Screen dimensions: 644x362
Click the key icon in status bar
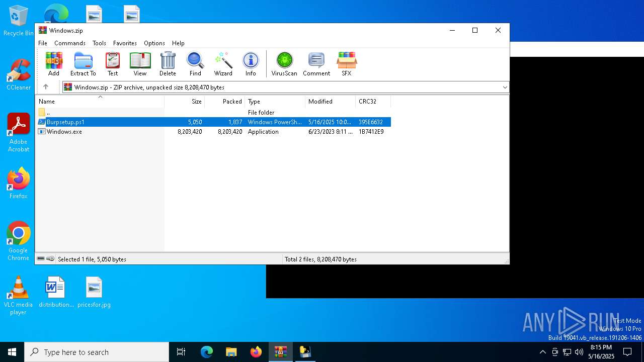[50, 259]
